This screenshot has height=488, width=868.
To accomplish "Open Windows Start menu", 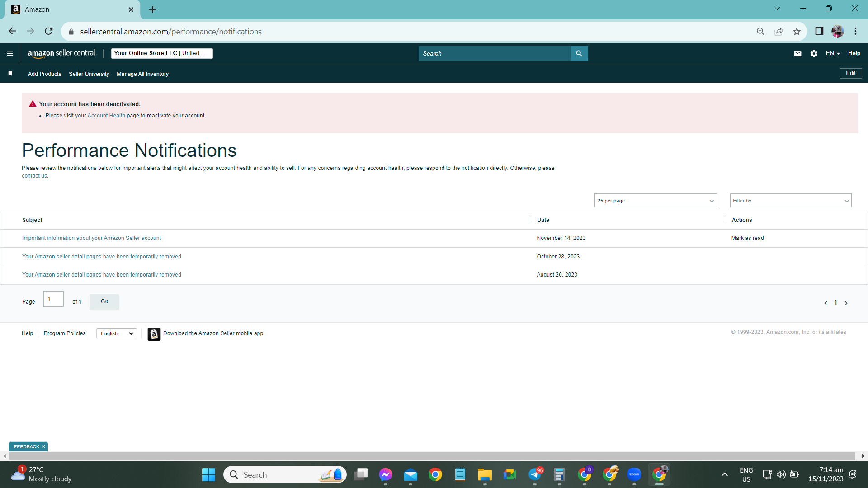I will pos(208,474).
